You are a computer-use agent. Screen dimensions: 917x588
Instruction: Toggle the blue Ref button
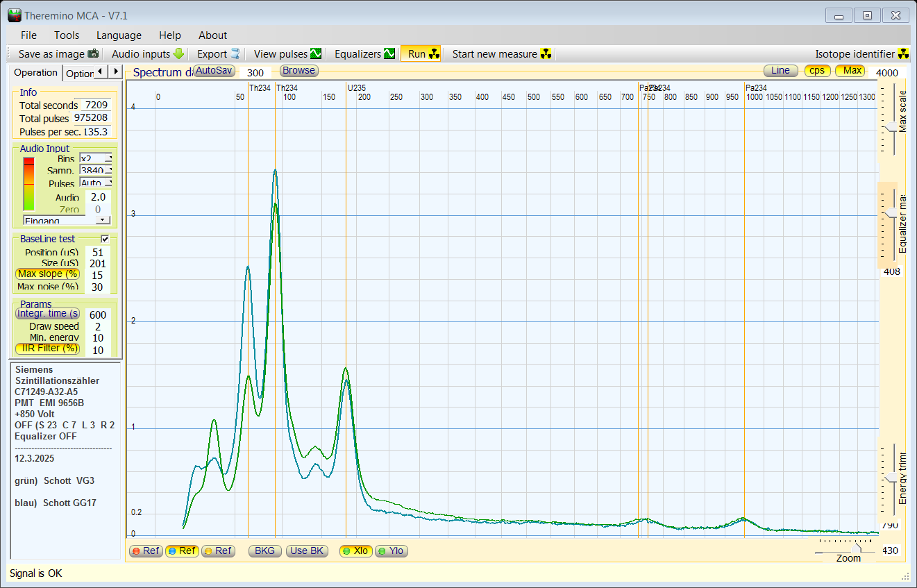pos(181,551)
